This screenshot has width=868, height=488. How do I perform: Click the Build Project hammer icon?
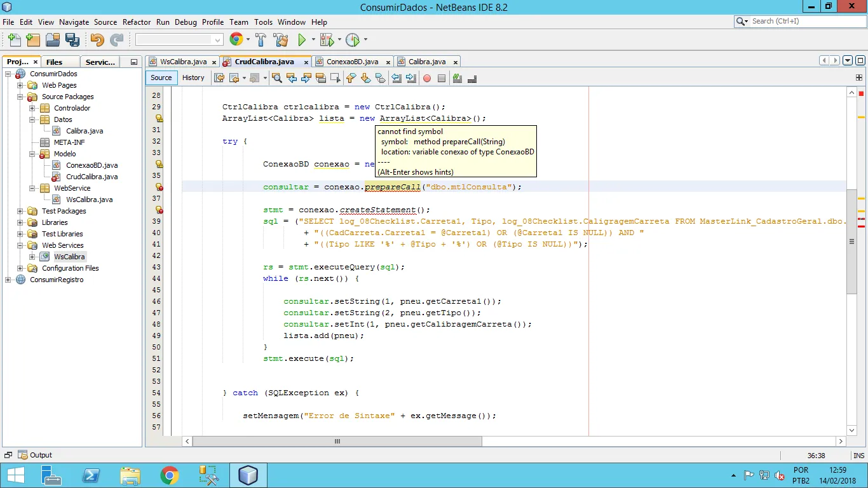tap(261, 40)
